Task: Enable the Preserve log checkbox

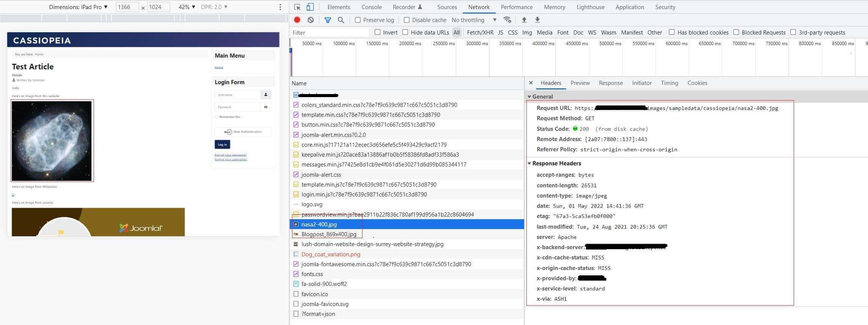Action: pyautogui.click(x=358, y=20)
